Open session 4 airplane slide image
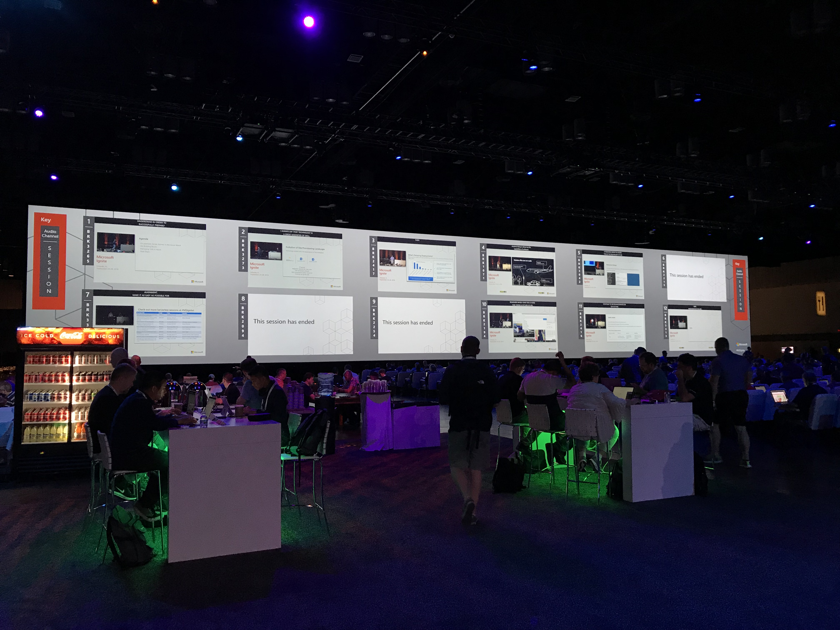This screenshot has width=840, height=630. (533, 272)
